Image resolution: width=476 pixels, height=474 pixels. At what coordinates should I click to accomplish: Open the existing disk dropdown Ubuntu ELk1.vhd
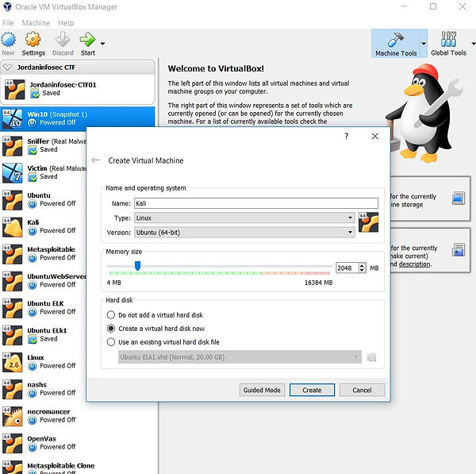240,357
